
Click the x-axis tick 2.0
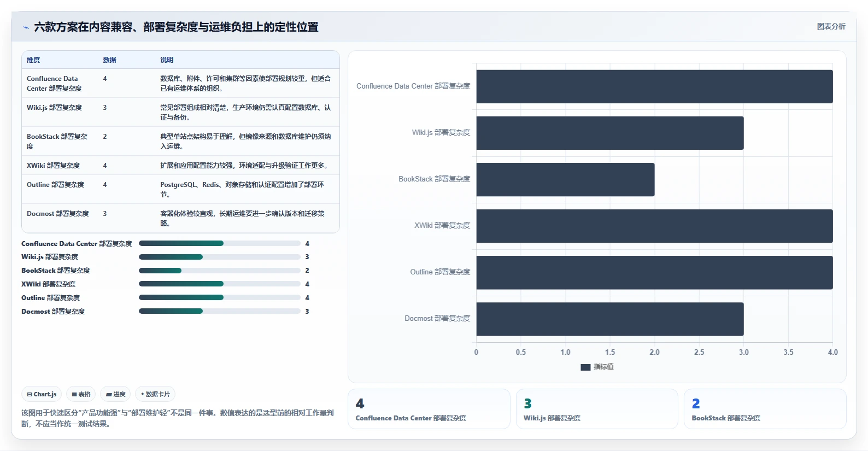tap(654, 353)
